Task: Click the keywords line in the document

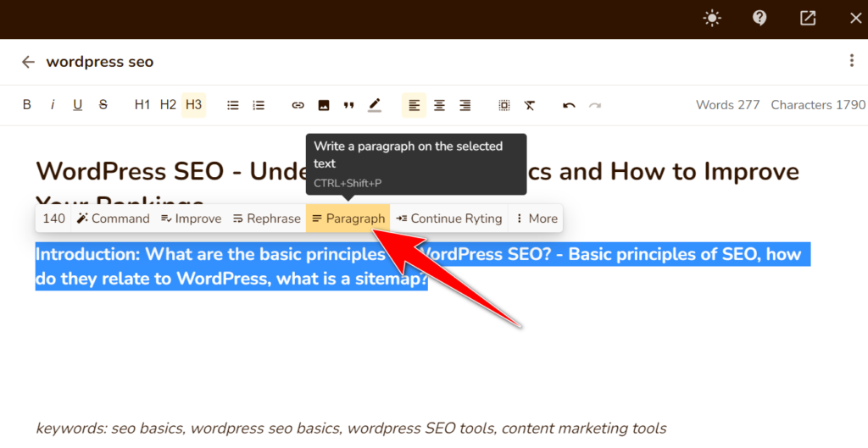Action: (351, 429)
